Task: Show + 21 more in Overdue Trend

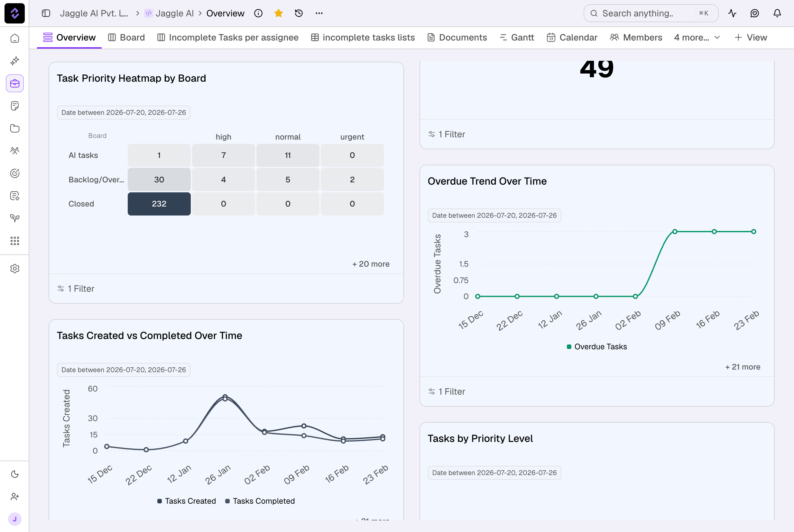Action: 743,367
